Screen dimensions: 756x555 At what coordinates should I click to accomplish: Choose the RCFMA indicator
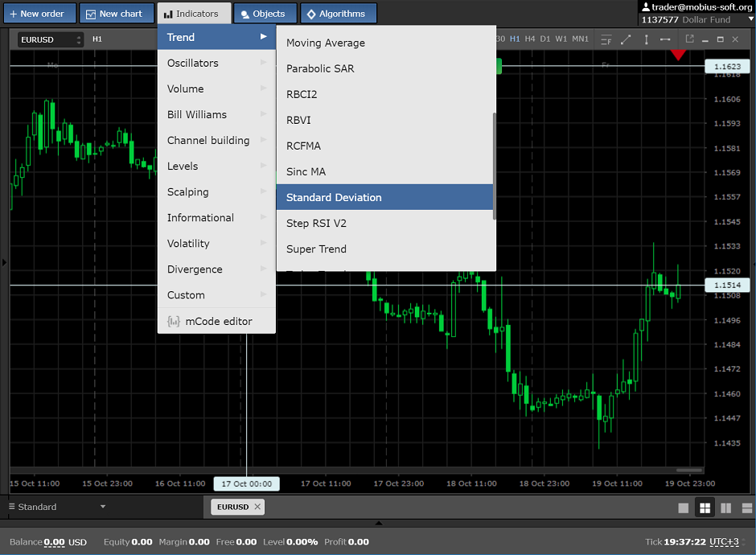click(384, 146)
